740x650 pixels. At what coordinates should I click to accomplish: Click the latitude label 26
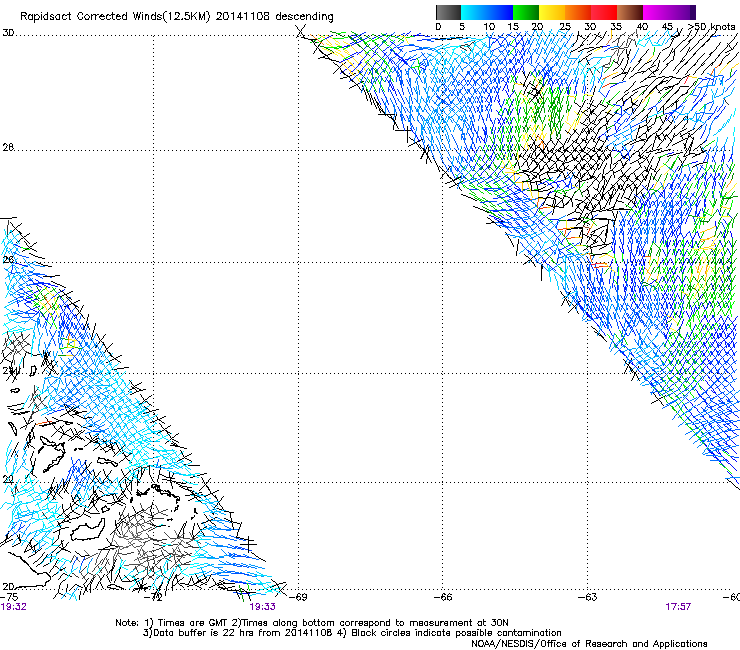point(8,260)
